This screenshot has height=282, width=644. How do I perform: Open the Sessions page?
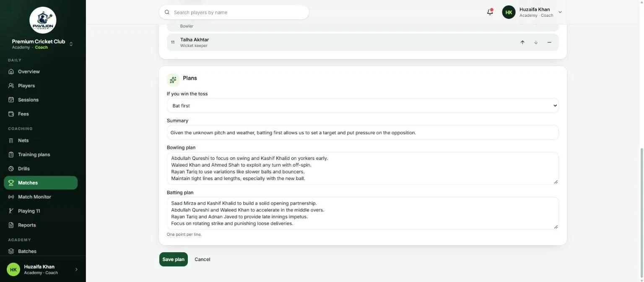tap(41, 100)
